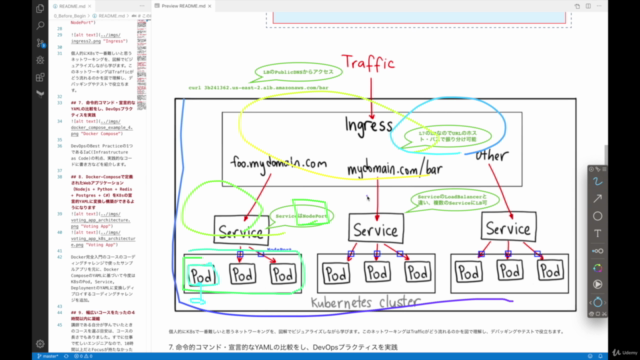Open errors and warnings count in status bar

pos(84,356)
